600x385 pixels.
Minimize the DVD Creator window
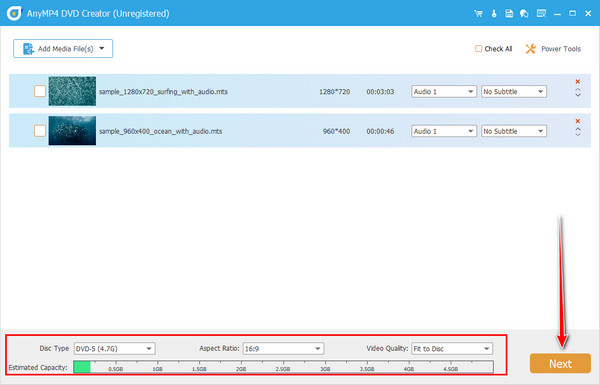(x=557, y=14)
